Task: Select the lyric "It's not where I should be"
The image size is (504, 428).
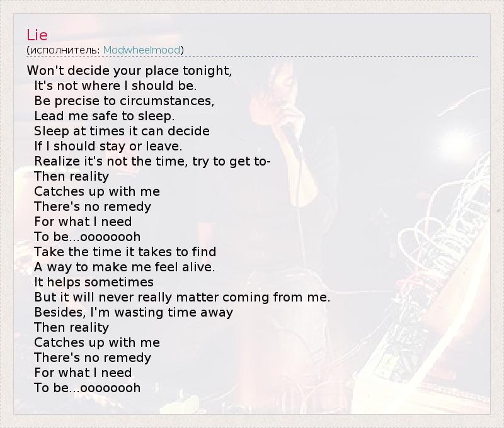Action: [115, 86]
